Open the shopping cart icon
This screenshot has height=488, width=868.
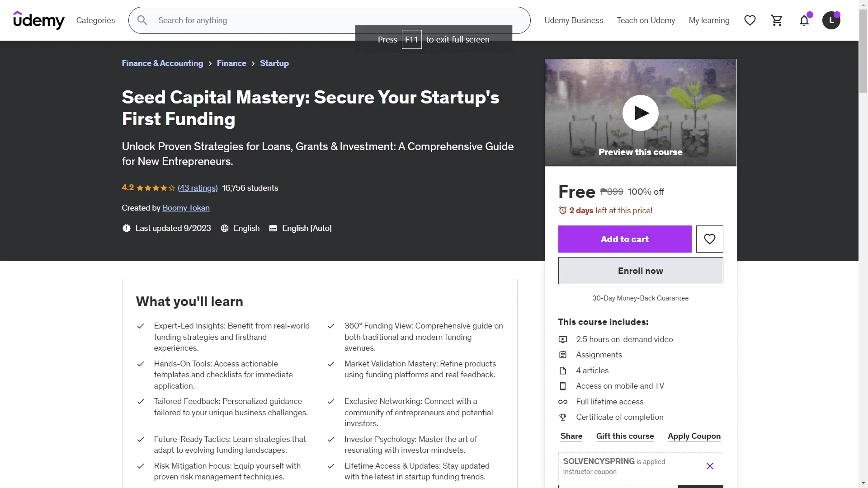coord(777,20)
